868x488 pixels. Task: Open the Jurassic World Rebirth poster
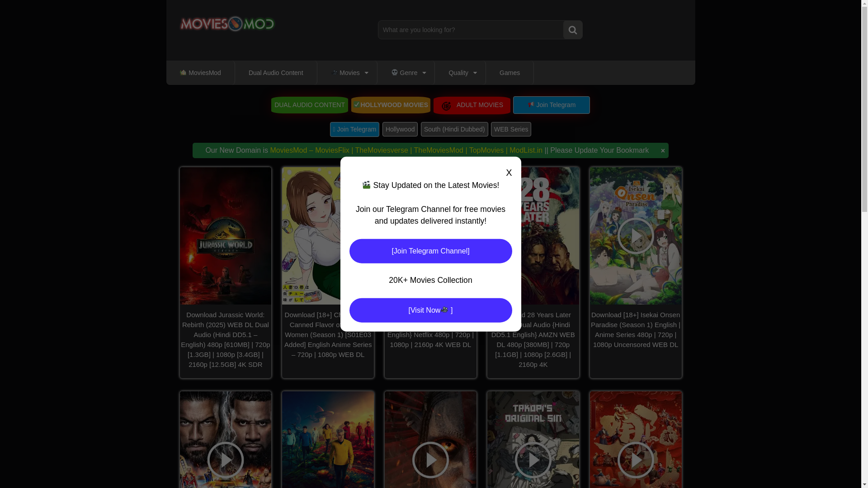tap(226, 236)
